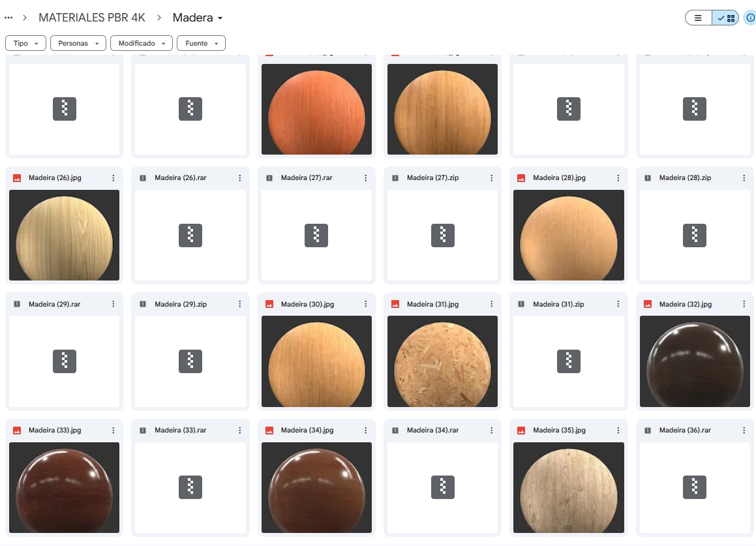The width and height of the screenshot is (756, 546).
Task: Open the Madera folder name dropdown
Action: click(197, 18)
